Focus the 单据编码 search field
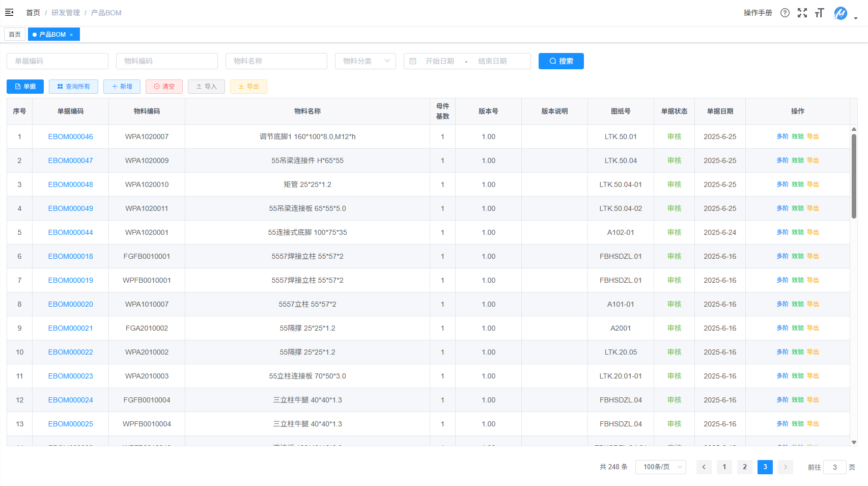 [58, 61]
